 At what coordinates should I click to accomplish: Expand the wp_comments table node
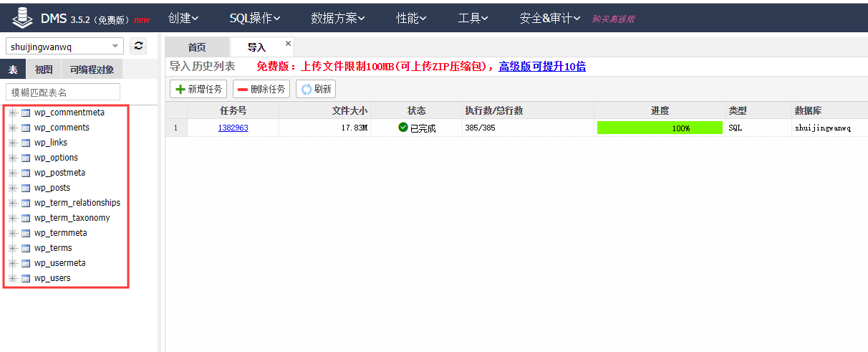(x=13, y=128)
